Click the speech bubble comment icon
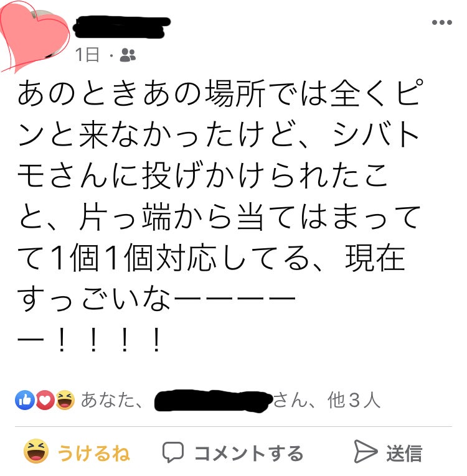Image resolution: width=467 pixels, height=476 pixels. click(x=173, y=452)
